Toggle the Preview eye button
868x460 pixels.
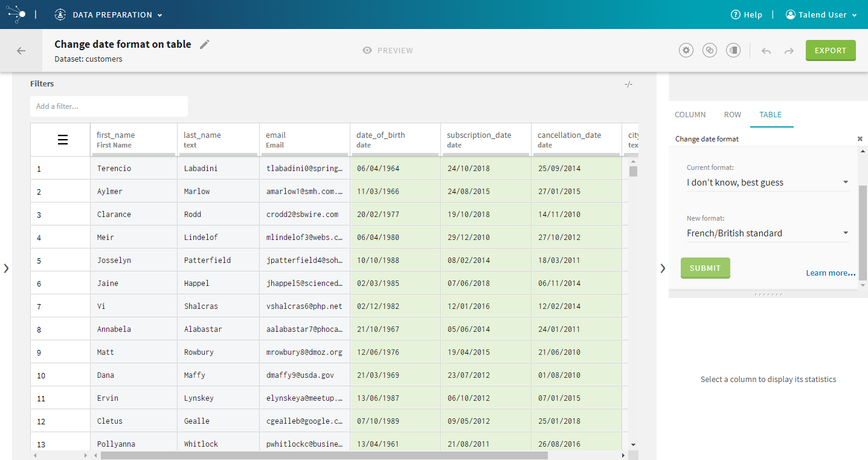(388, 51)
